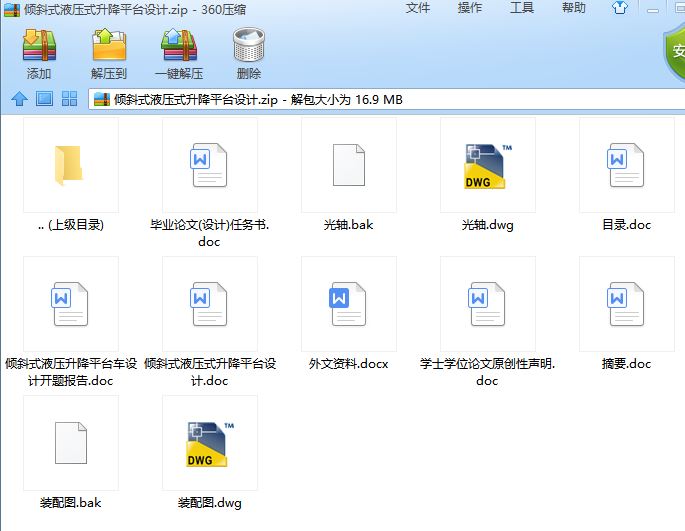Click the 外文资料.docx file name label
Viewport: 685px width, 531px height.
click(348, 364)
